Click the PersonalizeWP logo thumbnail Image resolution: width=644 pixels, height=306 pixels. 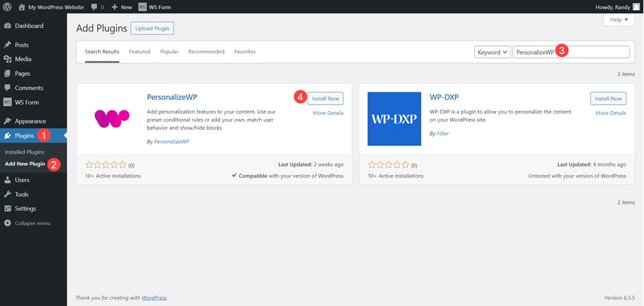click(x=112, y=119)
